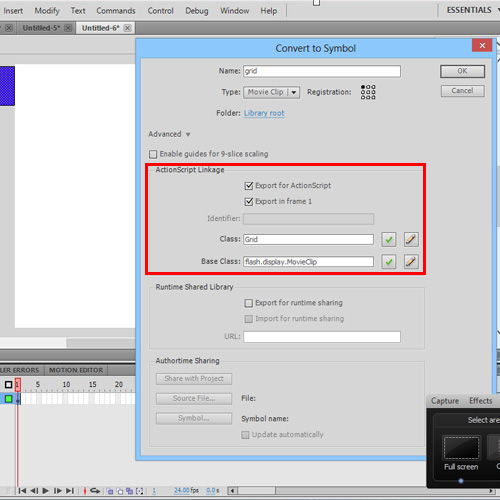The image size is (500, 500).
Task: Step back one frame
Action: pyautogui.click(x=34, y=491)
